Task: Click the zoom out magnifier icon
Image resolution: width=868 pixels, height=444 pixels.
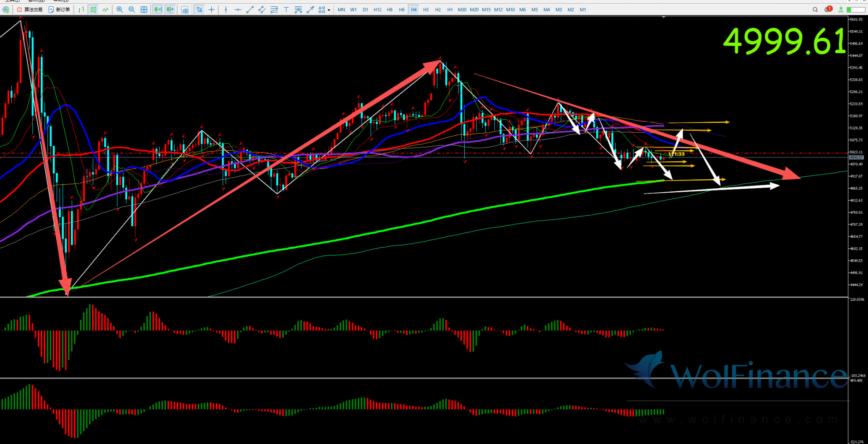Action: pos(132,10)
